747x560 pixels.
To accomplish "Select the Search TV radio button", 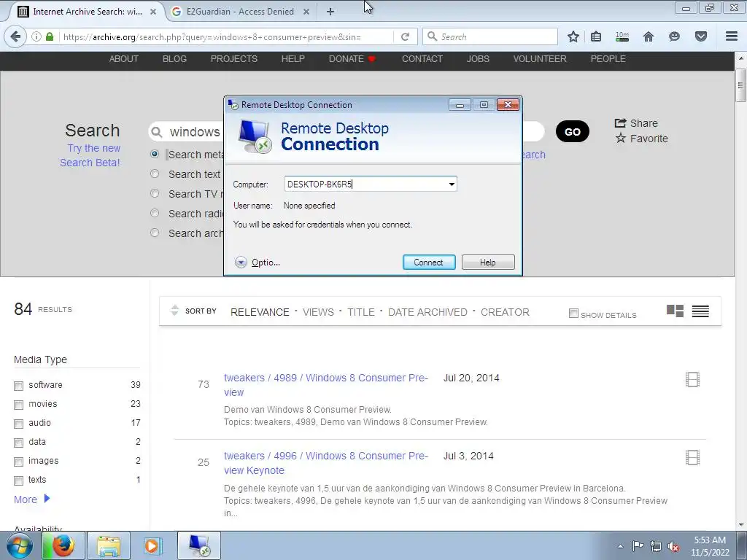I will (155, 193).
